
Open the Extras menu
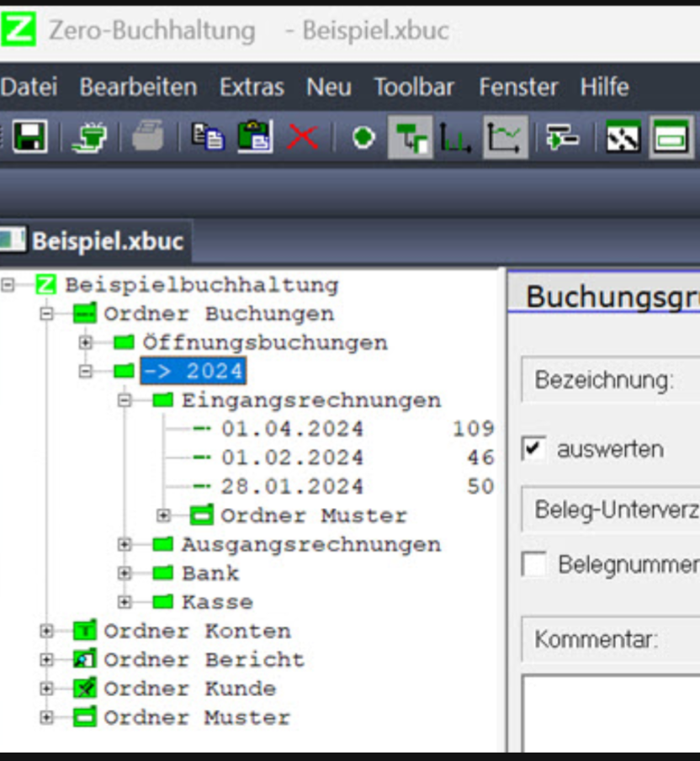252,87
